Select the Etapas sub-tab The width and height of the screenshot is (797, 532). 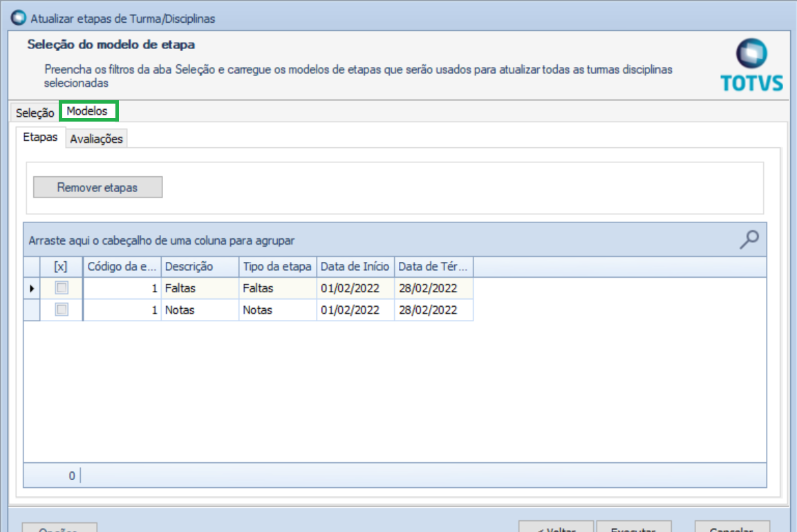[40, 137]
